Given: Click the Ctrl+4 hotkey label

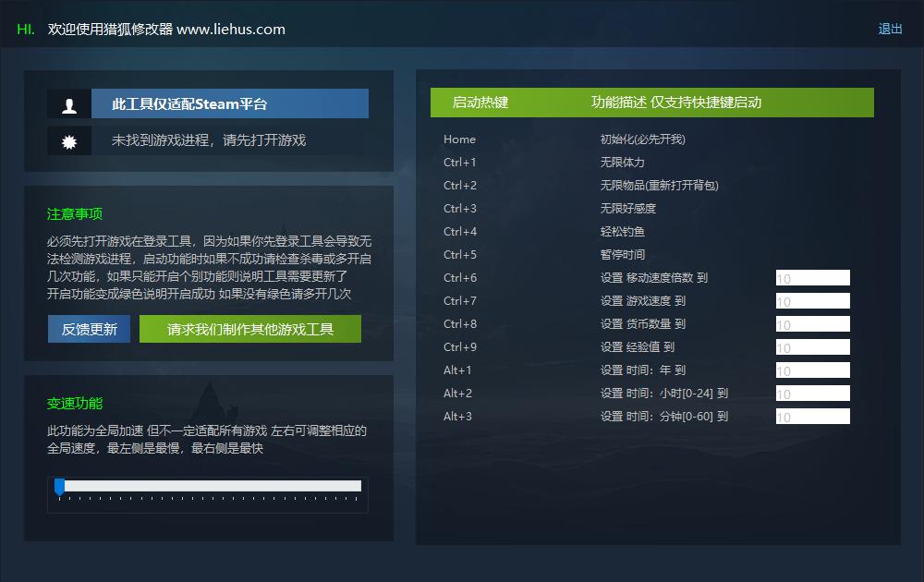Looking at the screenshot, I should point(460,232).
